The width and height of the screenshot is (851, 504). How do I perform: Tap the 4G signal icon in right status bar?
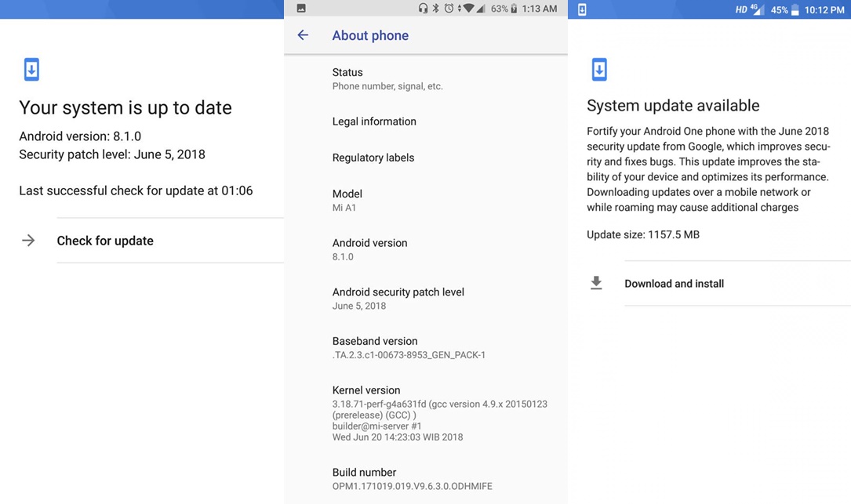(x=757, y=9)
